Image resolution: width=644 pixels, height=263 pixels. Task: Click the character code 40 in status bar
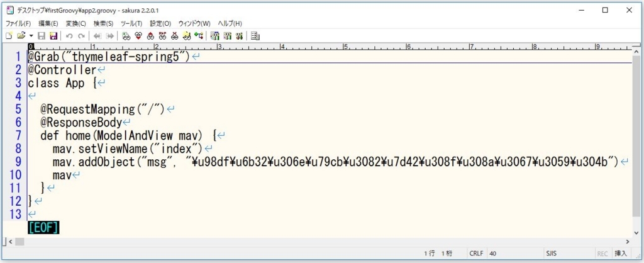pos(493,254)
